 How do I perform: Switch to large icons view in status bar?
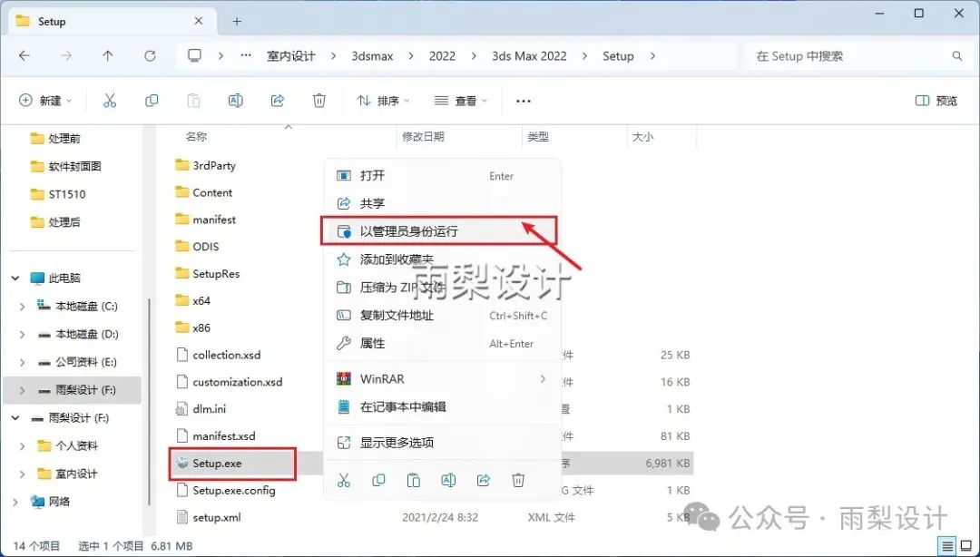point(965,546)
